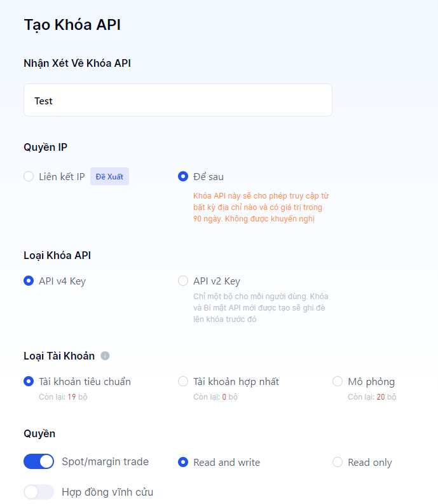The width and height of the screenshot is (438, 504).
Task: Click the API key remark input field
Action: [x=178, y=101]
